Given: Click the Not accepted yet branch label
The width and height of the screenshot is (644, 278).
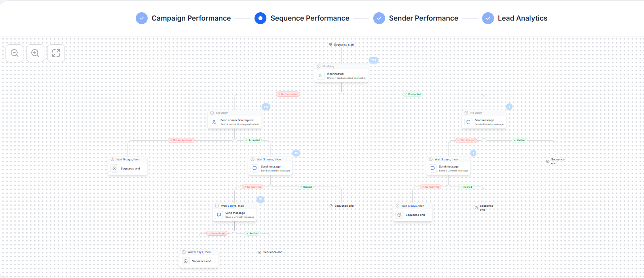Looking at the screenshot, I should pos(181,140).
